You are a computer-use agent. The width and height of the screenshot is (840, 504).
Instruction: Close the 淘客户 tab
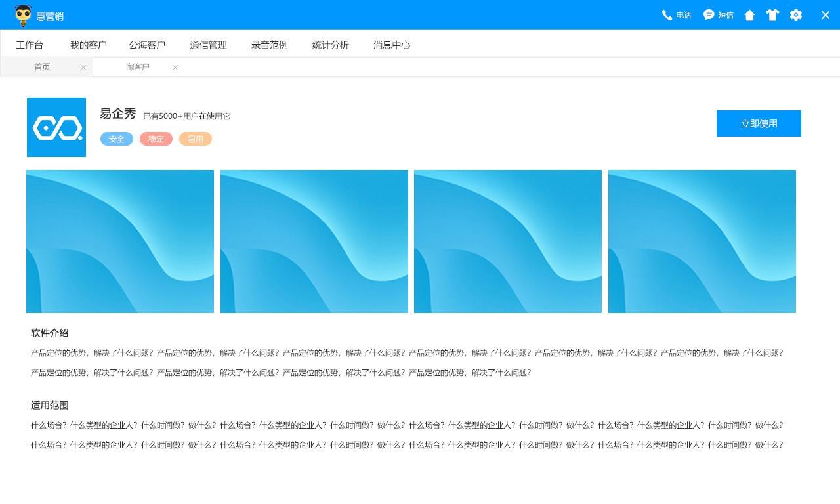tap(175, 68)
